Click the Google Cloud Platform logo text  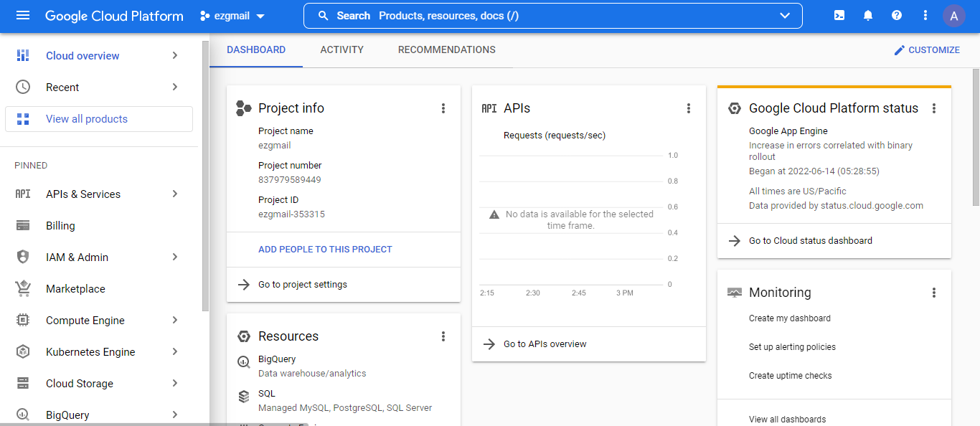coord(114,16)
